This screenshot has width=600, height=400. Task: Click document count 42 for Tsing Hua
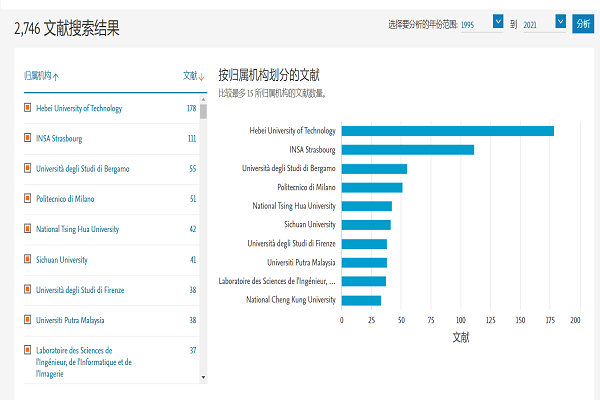pyautogui.click(x=193, y=229)
